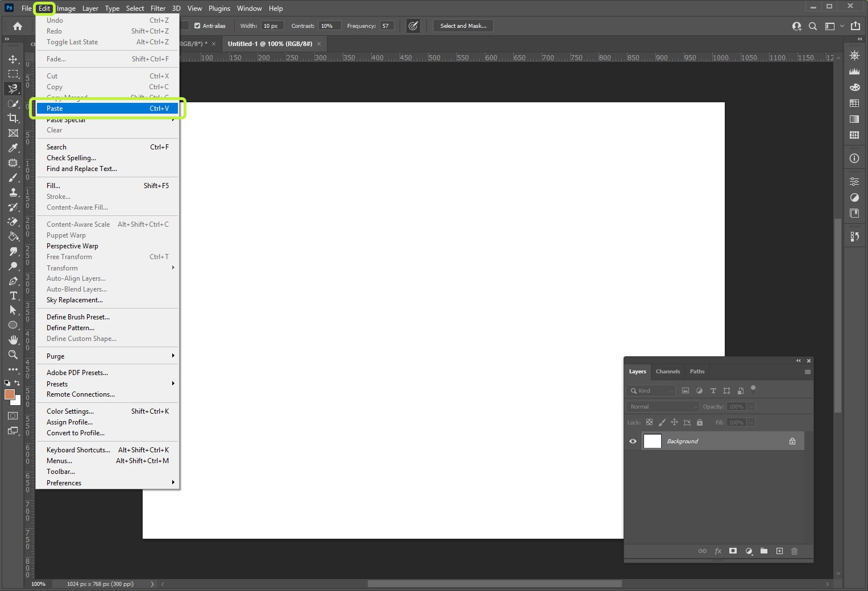
Task: Toggle Lock image pixels brush icon
Action: pos(662,422)
